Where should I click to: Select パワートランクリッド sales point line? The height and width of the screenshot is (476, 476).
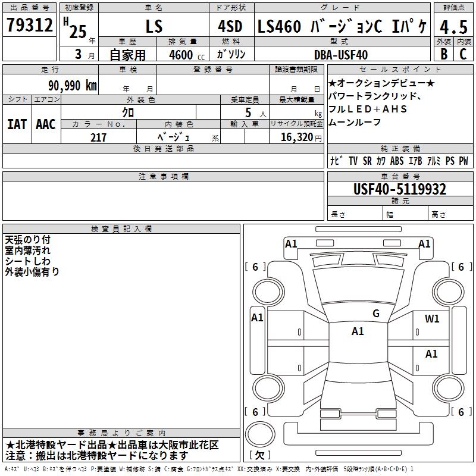(x=375, y=96)
